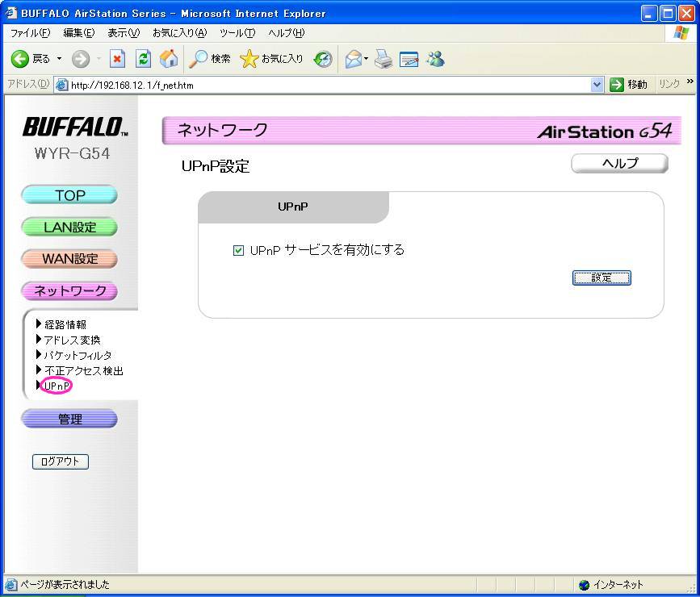Image resolution: width=700 pixels, height=597 pixels.
Task: Open the ファイル(F) menu
Action: click(28, 33)
